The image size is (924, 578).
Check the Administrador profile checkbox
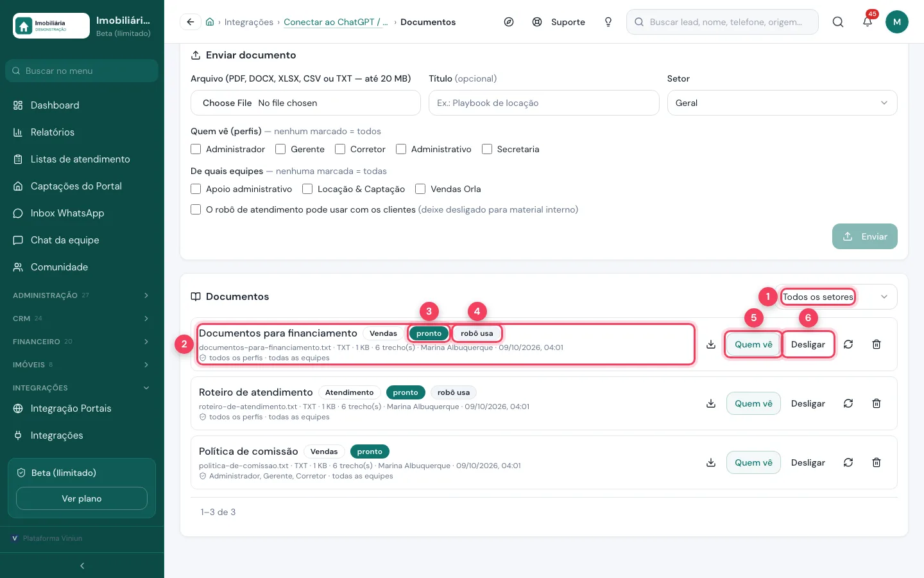196,149
